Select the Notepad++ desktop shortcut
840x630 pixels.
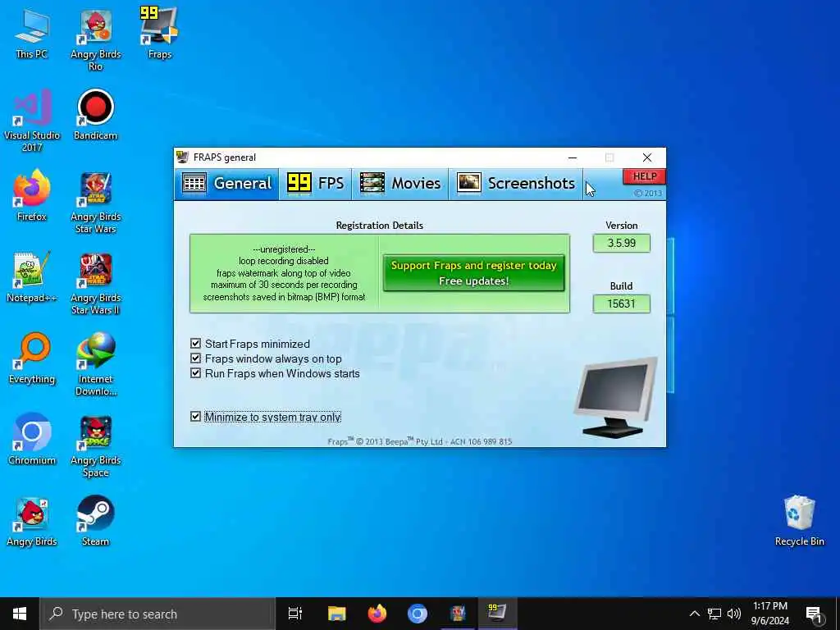pos(32,277)
